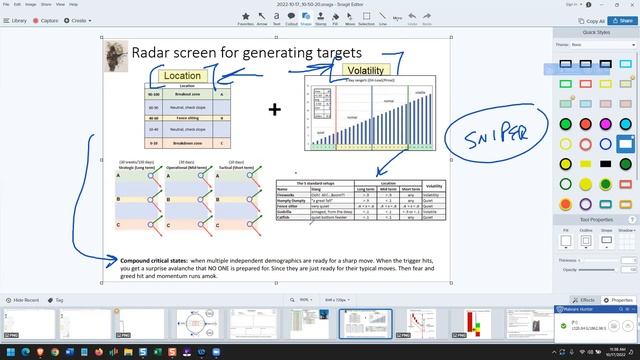The height and width of the screenshot is (360, 640).
Task: Open the View menu
Action: click(60, 4)
